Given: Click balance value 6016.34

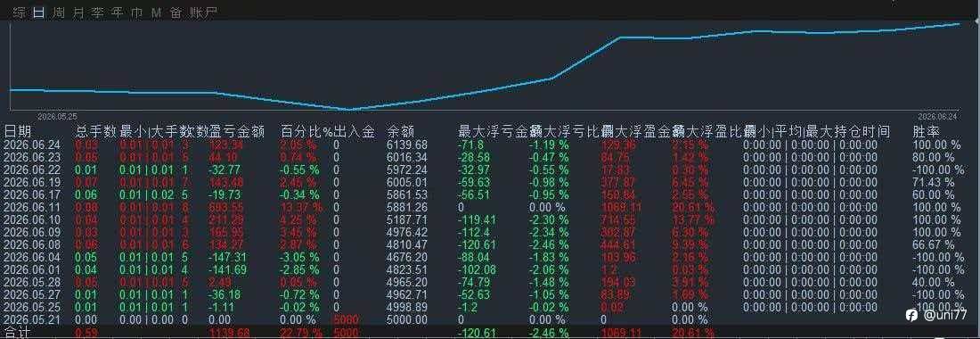Looking at the screenshot, I should coord(407,157).
